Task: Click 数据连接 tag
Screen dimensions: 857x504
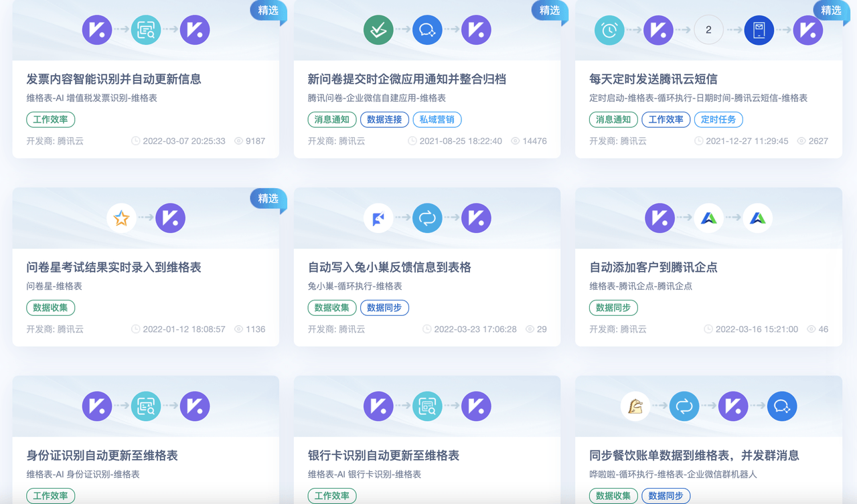Action: pyautogui.click(x=385, y=120)
